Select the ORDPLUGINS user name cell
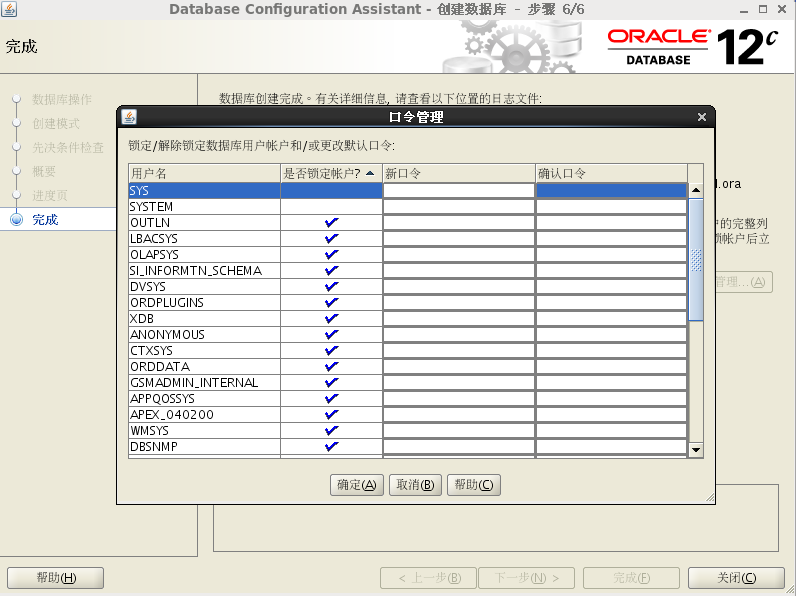Viewport: 796px width, 596px height. [x=205, y=303]
